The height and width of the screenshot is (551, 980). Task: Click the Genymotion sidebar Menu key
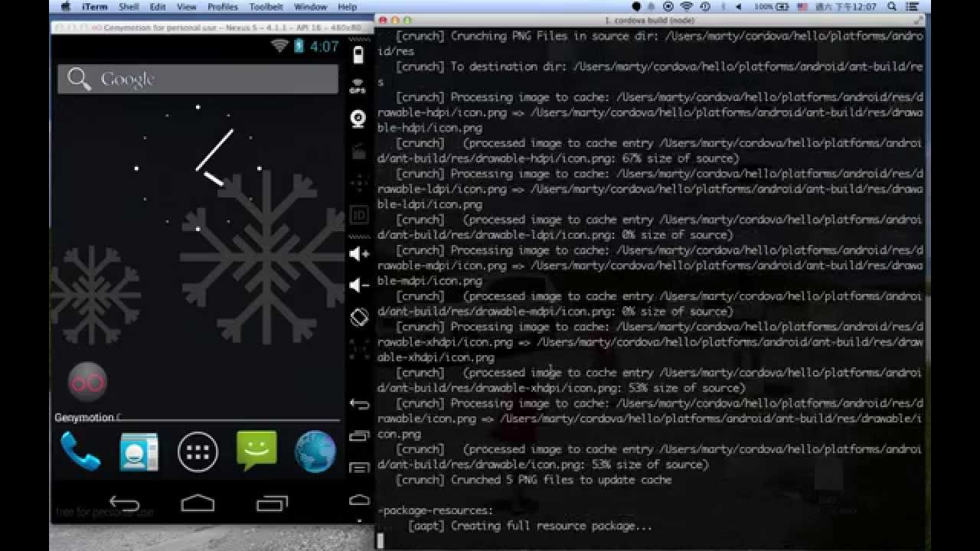click(x=359, y=468)
